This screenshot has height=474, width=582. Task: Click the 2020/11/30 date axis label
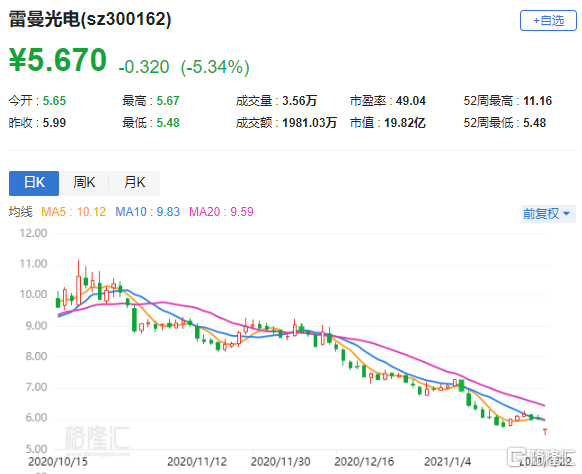coord(281,462)
